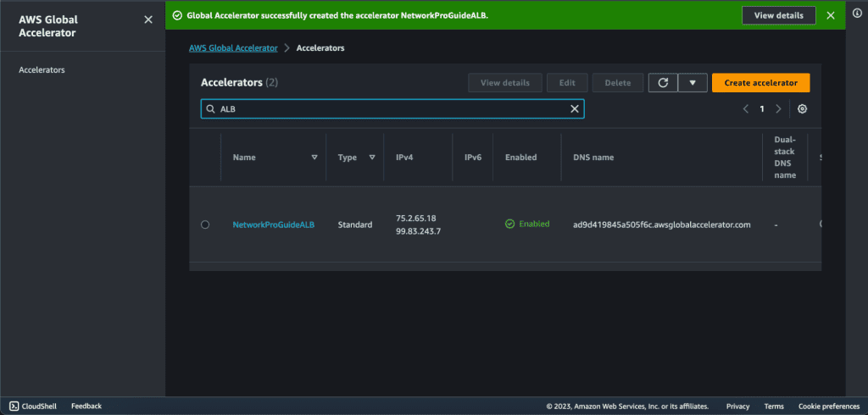Click the Enabled status in the row

click(x=527, y=224)
